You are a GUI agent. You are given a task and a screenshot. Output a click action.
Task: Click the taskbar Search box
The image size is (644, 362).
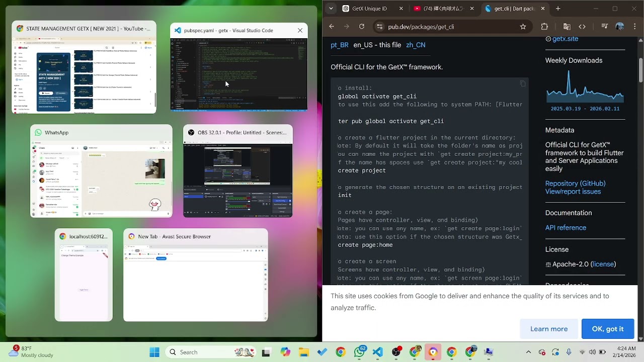coord(211,352)
